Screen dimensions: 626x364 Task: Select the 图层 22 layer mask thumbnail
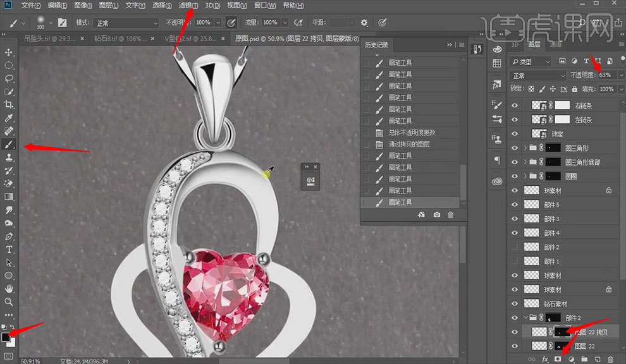tap(561, 346)
